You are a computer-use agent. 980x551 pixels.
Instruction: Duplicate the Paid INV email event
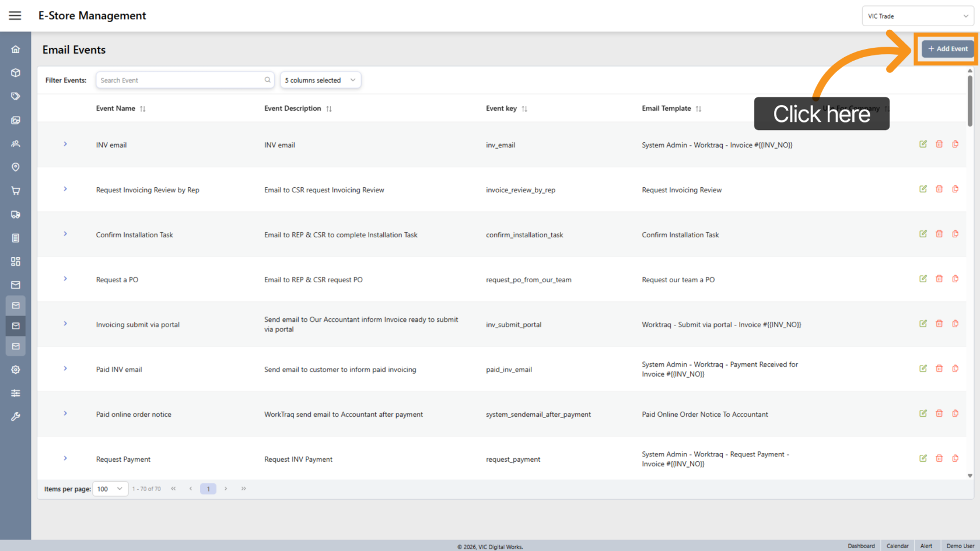(955, 368)
